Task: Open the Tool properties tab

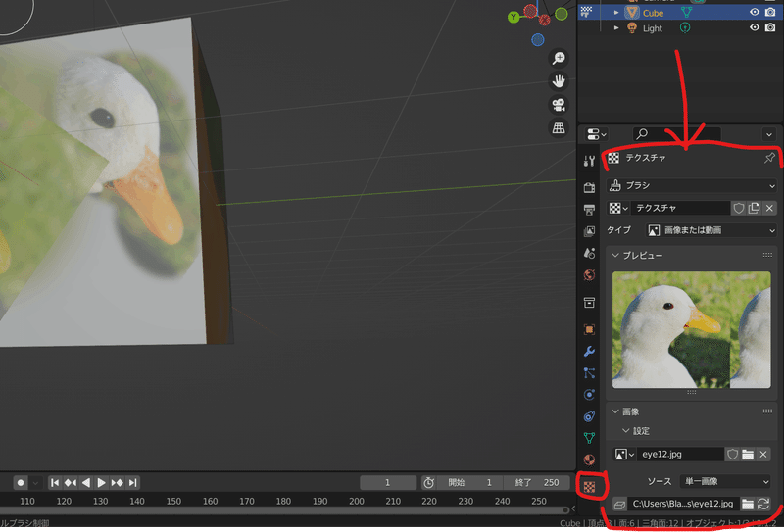Action: point(589,161)
